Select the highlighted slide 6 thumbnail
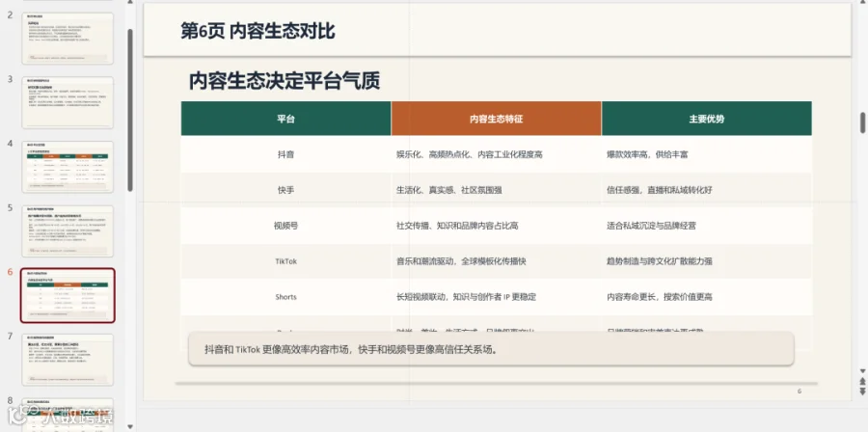 point(68,295)
